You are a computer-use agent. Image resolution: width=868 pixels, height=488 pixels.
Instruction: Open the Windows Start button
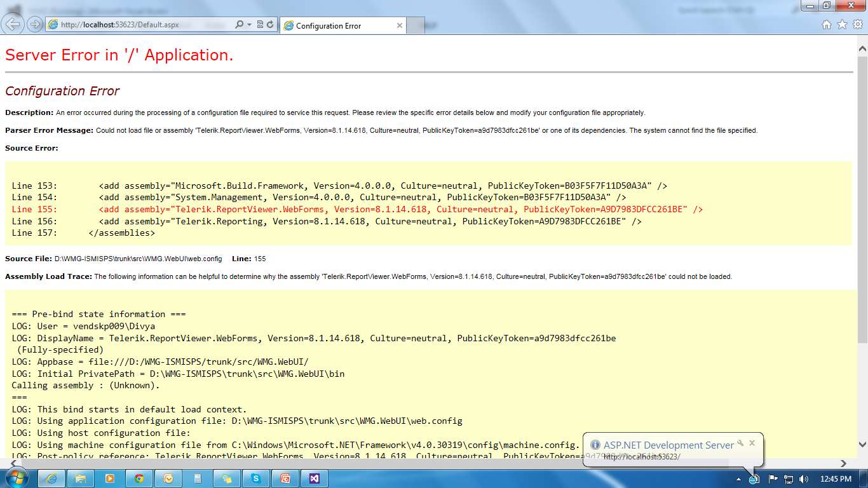point(16,478)
